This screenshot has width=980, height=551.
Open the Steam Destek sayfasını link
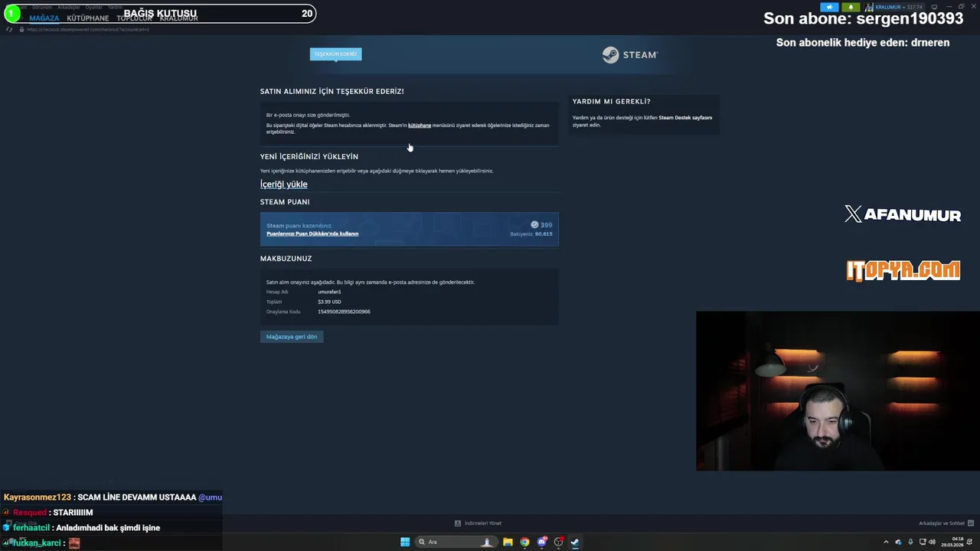(x=685, y=118)
